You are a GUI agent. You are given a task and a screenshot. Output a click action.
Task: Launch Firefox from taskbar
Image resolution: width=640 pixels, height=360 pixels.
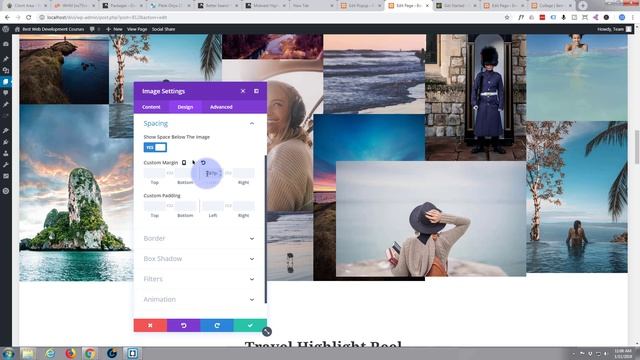click(71, 353)
